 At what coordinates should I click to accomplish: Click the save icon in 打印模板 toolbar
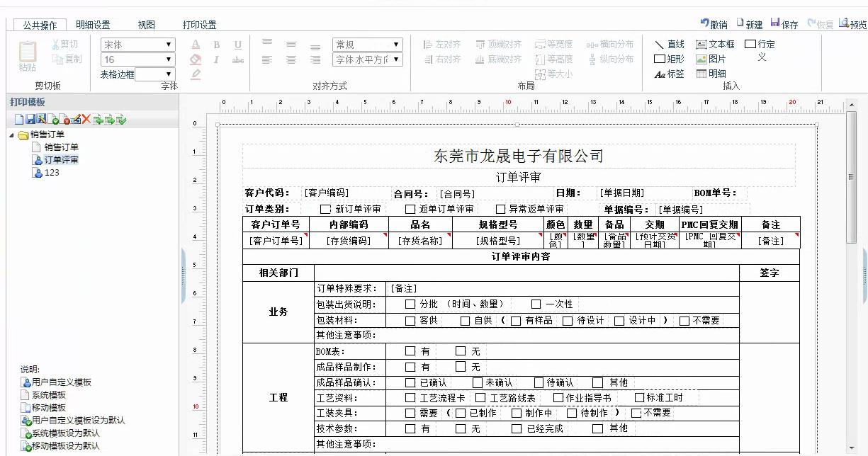point(30,120)
